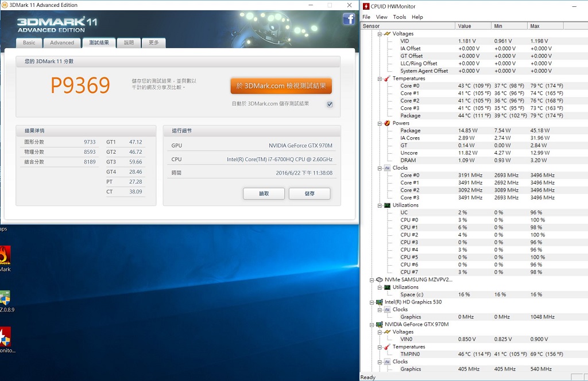This screenshot has height=381, width=588.
Task: Open the HWMonitor desktop shortcut icon
Action: pos(5,336)
